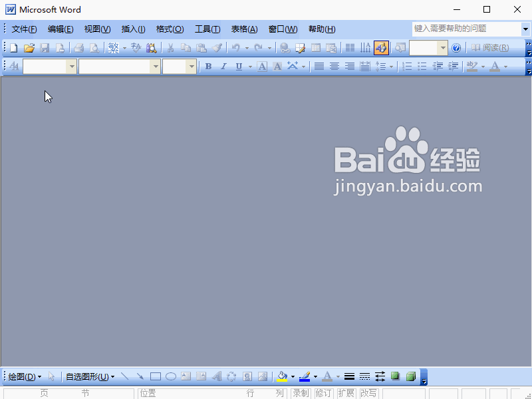The width and height of the screenshot is (532, 399).
Task: Open Styles and Formatting AA icon
Action: pos(14,66)
